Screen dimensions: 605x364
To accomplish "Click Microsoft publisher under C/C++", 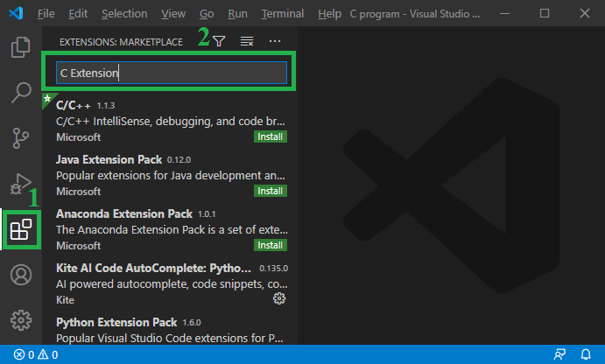I will [x=78, y=137].
